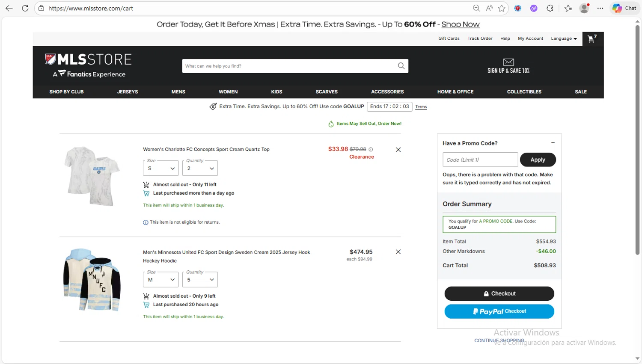642x364 pixels.
Task: Click the browser address bar URL
Action: (x=91, y=8)
